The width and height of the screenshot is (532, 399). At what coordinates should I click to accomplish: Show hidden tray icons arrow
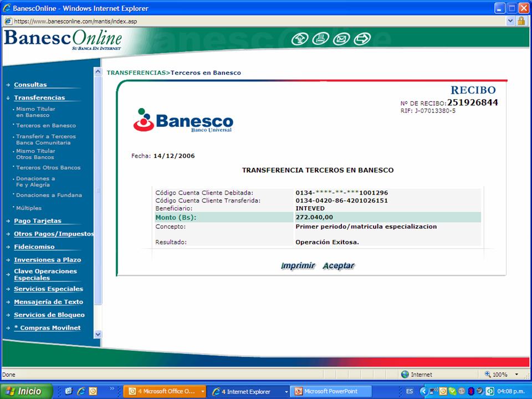pos(423,391)
